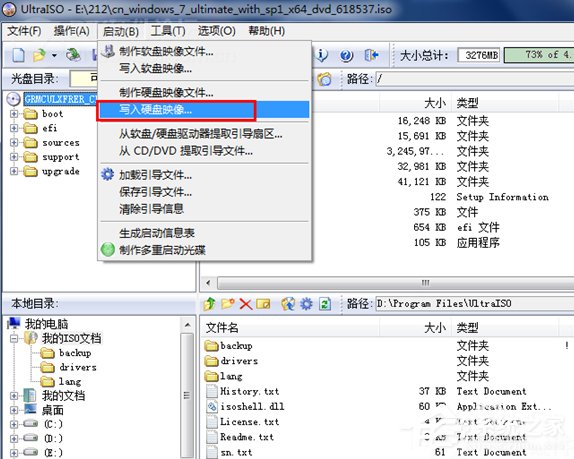
Task: Choose 制作软盘映像文件... menu entry
Action: [204, 51]
